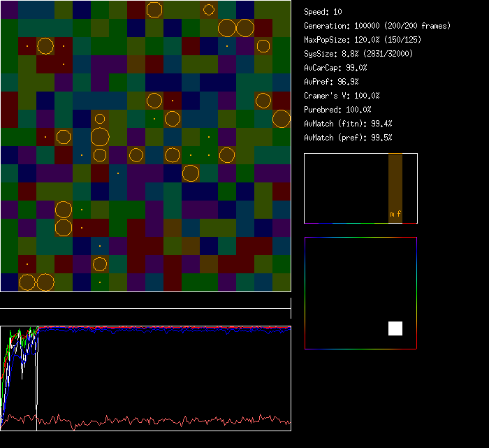The height and width of the screenshot is (448, 489).
Task: Select the Generation: 100000 line
Action: (x=377, y=26)
